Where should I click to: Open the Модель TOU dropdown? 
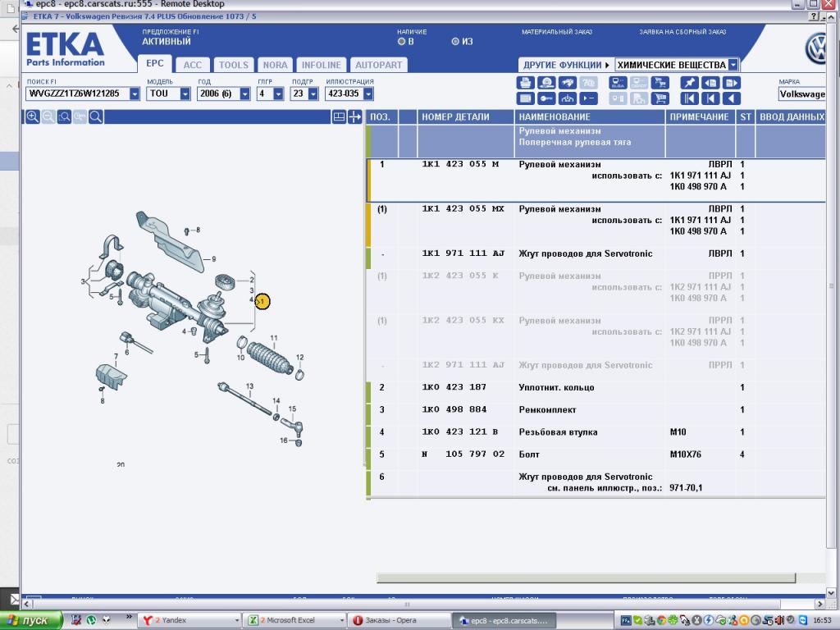[x=185, y=94]
